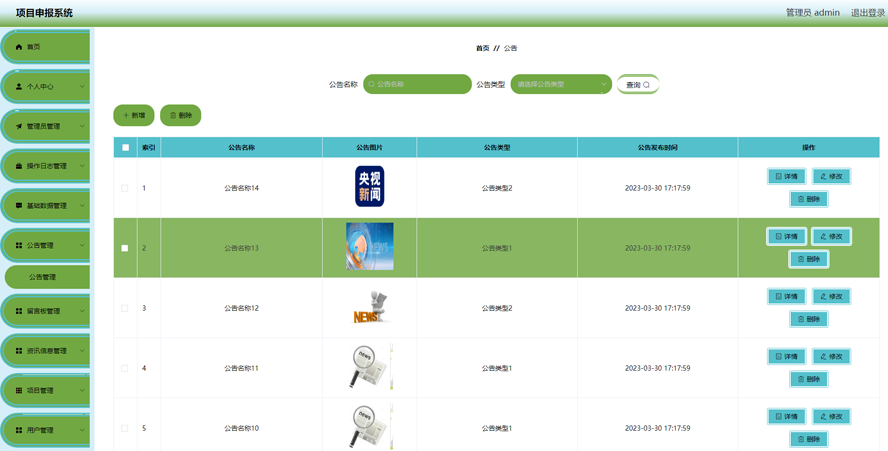Click 修改 for 公告名称12

click(831, 296)
